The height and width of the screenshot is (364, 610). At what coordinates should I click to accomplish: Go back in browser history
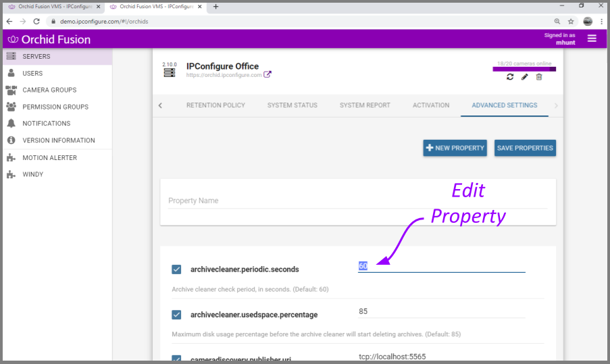(x=9, y=22)
